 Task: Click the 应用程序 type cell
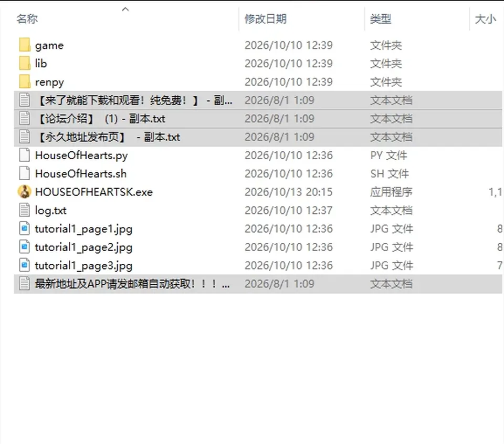tap(391, 192)
